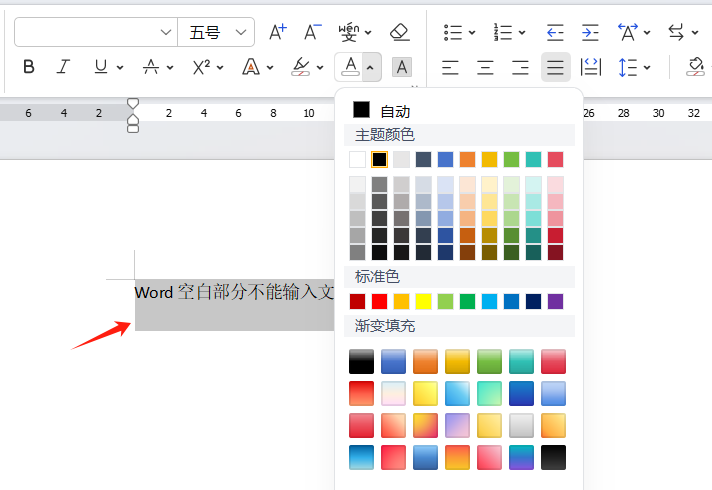The height and width of the screenshot is (490, 712).
Task: Expand strikethrough options arrow
Action: coord(170,68)
